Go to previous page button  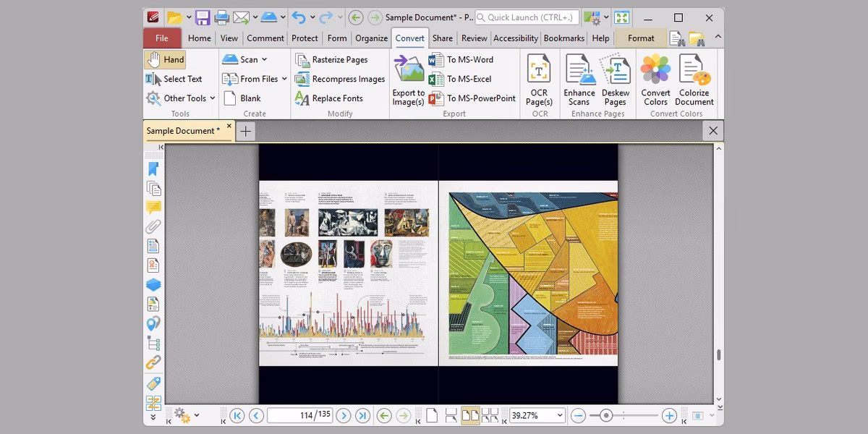click(x=256, y=415)
